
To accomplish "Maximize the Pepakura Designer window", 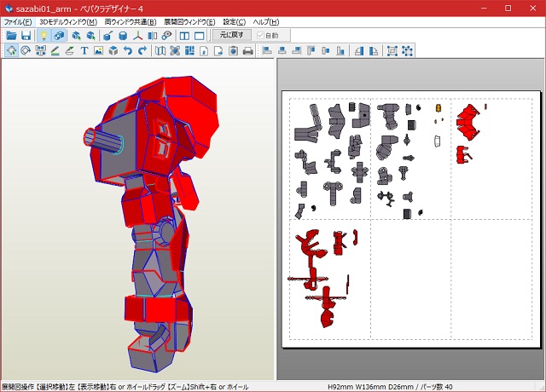I will pos(508,8).
